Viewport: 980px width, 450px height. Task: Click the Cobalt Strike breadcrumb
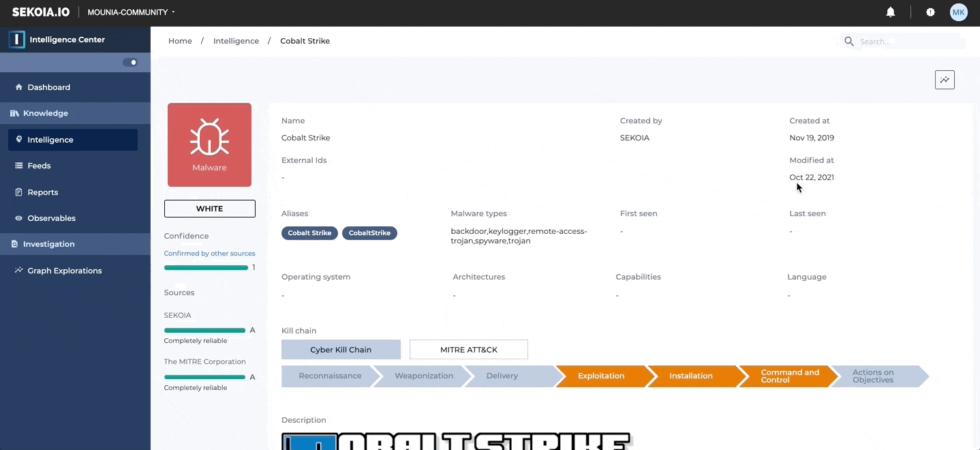pyautogui.click(x=305, y=41)
